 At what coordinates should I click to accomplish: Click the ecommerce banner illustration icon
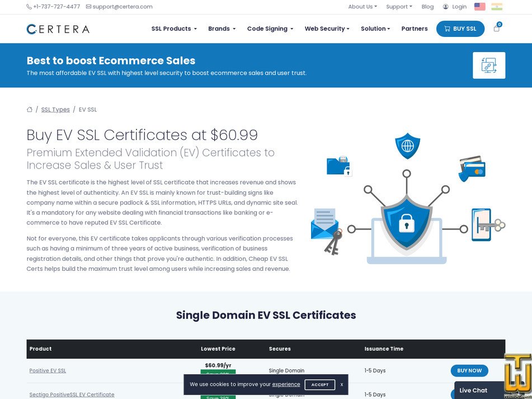click(489, 65)
